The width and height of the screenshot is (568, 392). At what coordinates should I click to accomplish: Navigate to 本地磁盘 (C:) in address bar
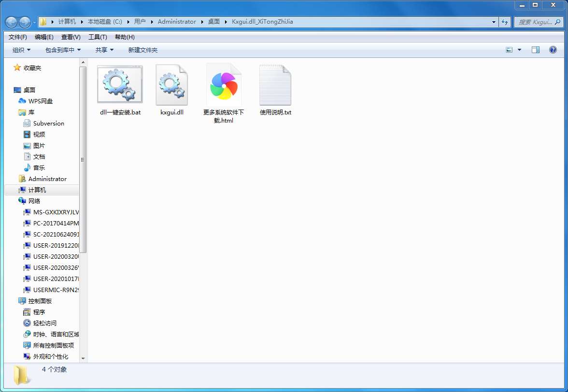tap(105, 22)
